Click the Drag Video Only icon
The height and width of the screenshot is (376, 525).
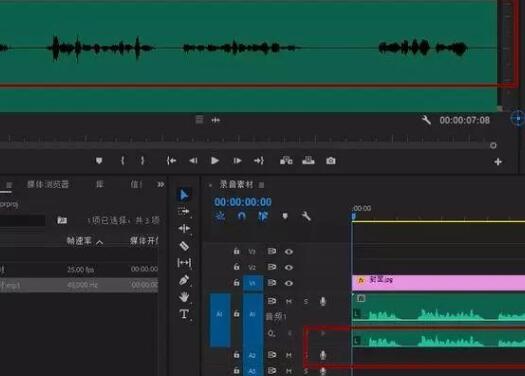coord(199,120)
